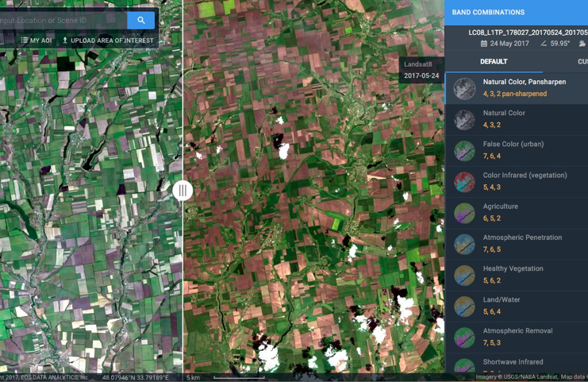Choose Healthy Vegetation 5,6,2
This screenshot has height=382, width=588.
point(517,276)
